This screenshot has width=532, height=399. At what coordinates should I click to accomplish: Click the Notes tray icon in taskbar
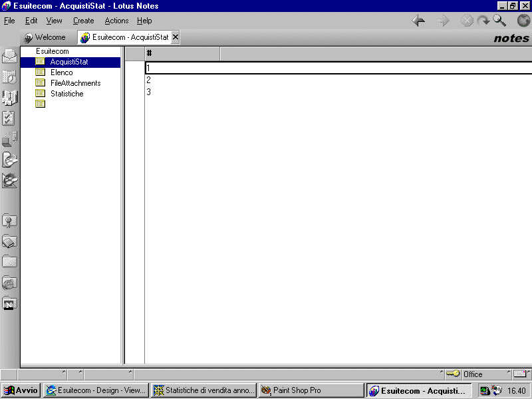pos(497,390)
